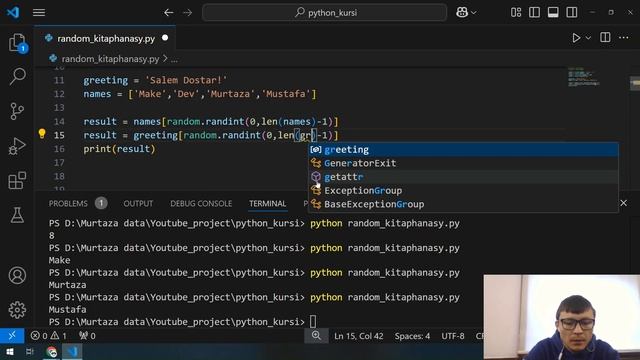Choose getattr from the suggestion list
The image size is (640, 360).
pyautogui.click(x=463, y=177)
